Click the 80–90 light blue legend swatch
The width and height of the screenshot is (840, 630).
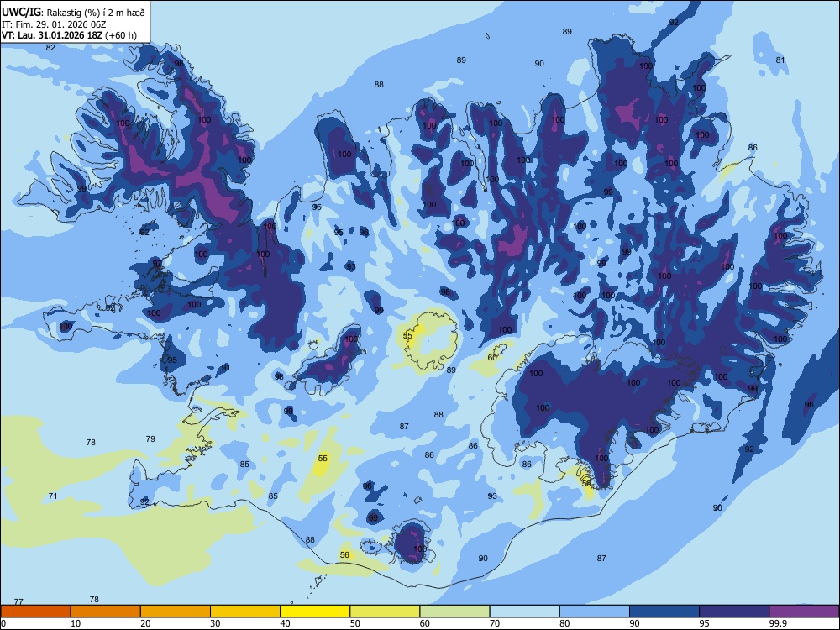pyautogui.click(x=595, y=612)
